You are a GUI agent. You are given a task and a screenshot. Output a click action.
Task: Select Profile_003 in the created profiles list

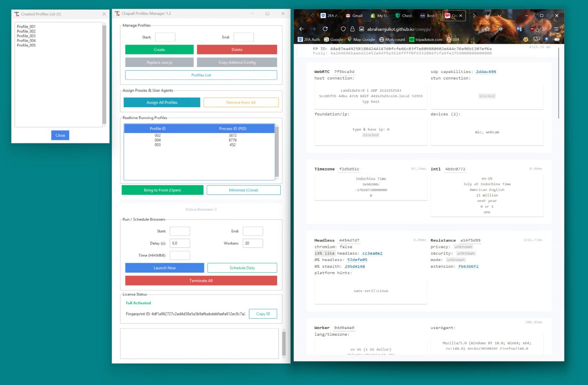point(26,36)
